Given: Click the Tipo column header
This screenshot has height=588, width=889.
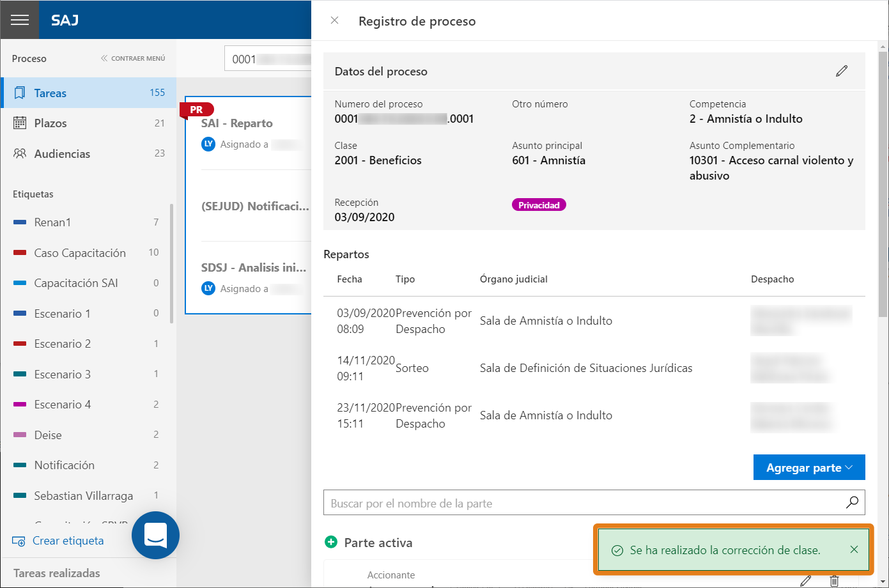Looking at the screenshot, I should point(405,279).
